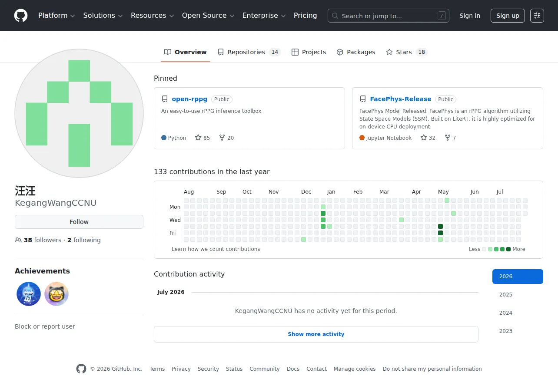Switch to the Stars tab
Viewport: 558px width, 392px height.
tap(407, 52)
